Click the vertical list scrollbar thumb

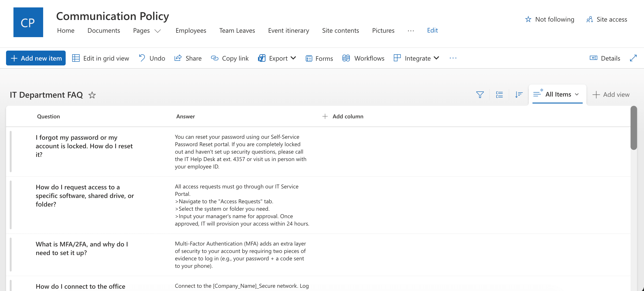[634, 128]
